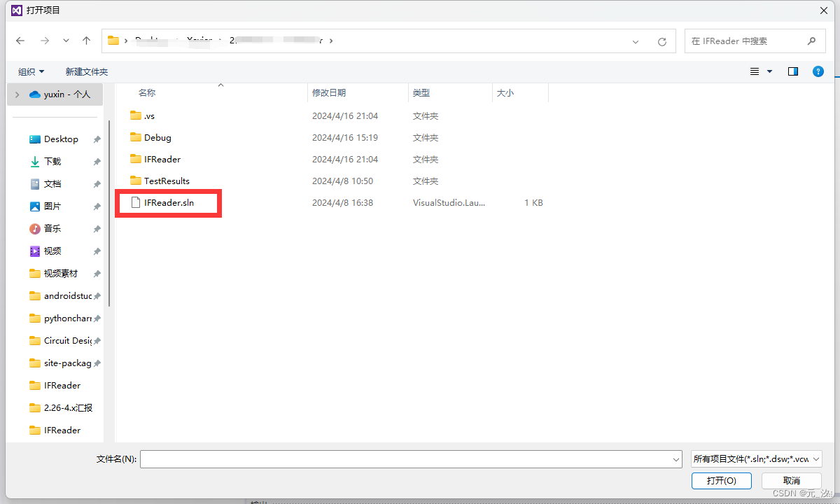Open the 组织 dropdown menu
The height and width of the screenshot is (504, 840).
(31, 71)
